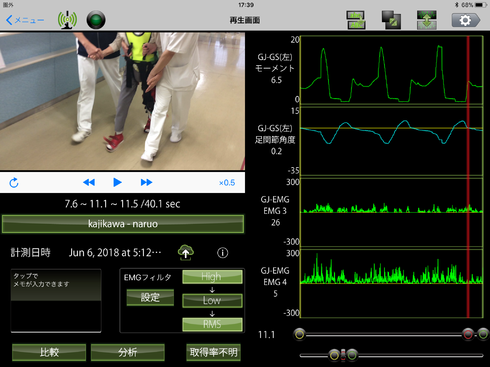Select the red current-position slider handle
Viewport: 490px width, 367px height.
[x=468, y=334]
